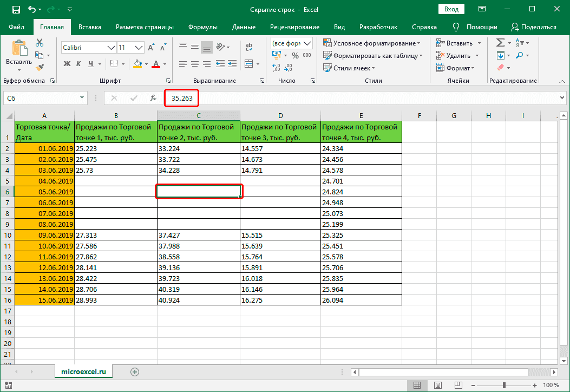Click the Поделиться share button
The width and height of the screenshot is (570, 392).
pos(533,27)
